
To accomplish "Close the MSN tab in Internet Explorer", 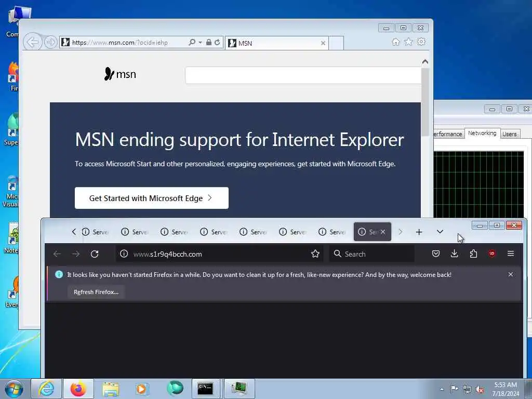I will point(323,43).
